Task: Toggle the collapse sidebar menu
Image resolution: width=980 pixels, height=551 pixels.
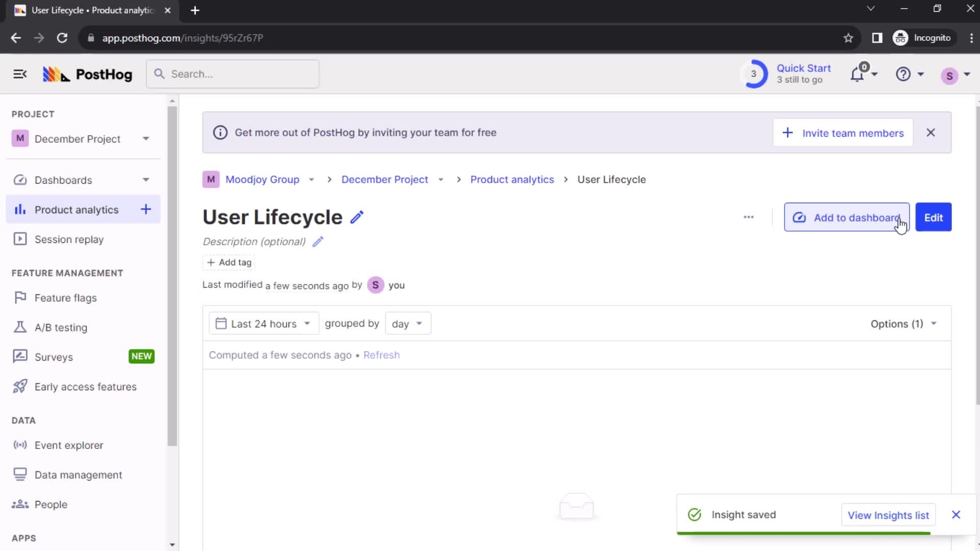Action: tap(19, 74)
